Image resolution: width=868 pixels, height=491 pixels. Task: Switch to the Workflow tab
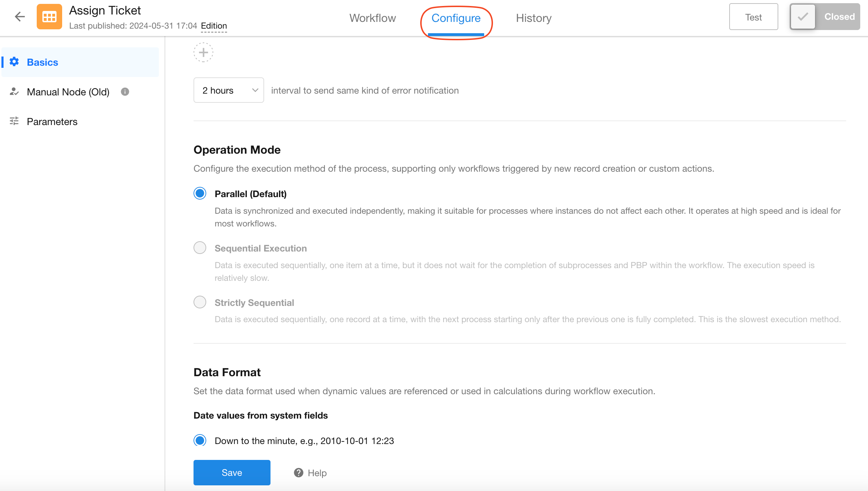[x=373, y=18]
